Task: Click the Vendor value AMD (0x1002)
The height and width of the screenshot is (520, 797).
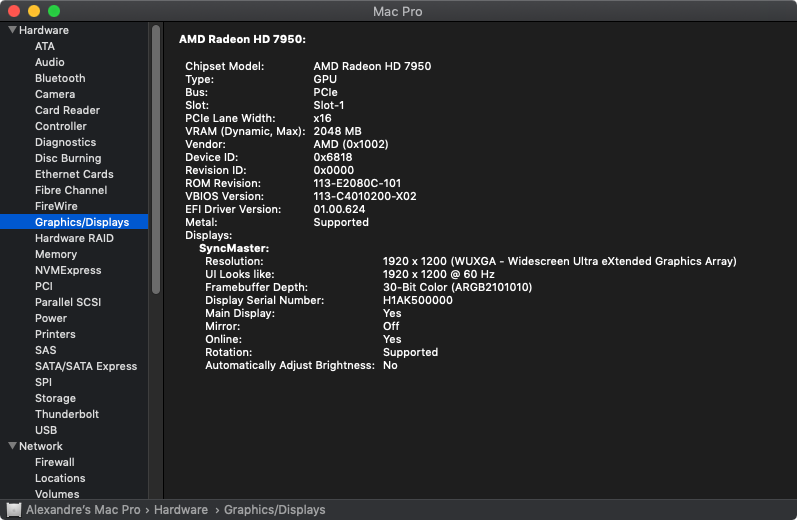Action: 351,144
